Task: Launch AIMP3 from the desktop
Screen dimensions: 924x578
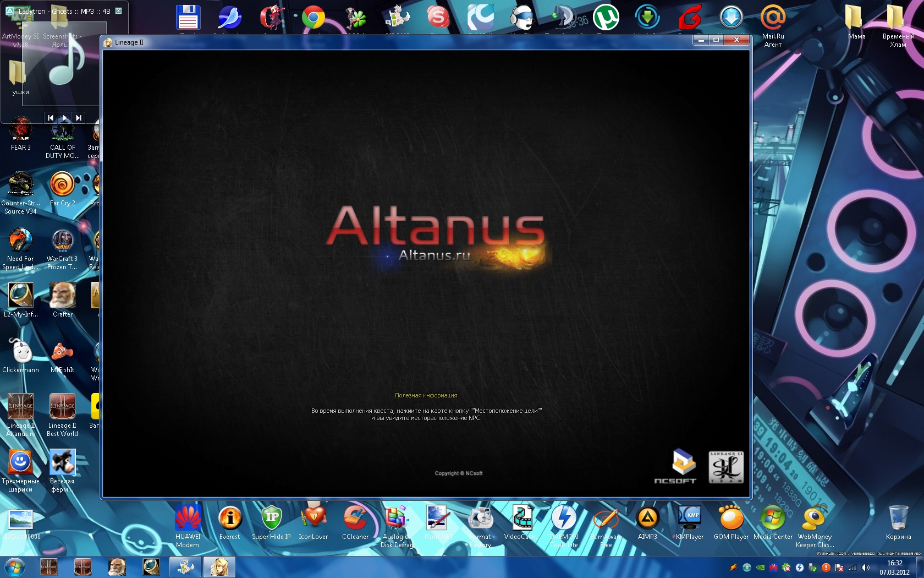Action: (647, 523)
